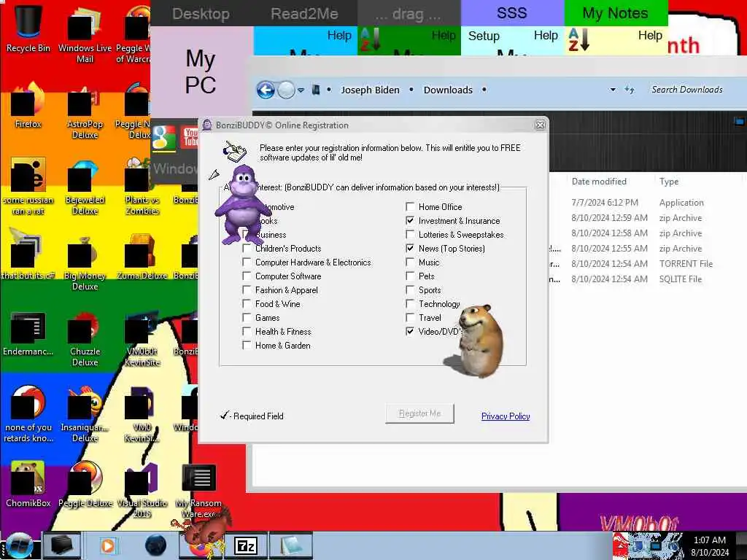Image resolution: width=747 pixels, height=560 pixels.
Task: Uncheck Investment & Insurance checkbox
Action: pyautogui.click(x=410, y=220)
